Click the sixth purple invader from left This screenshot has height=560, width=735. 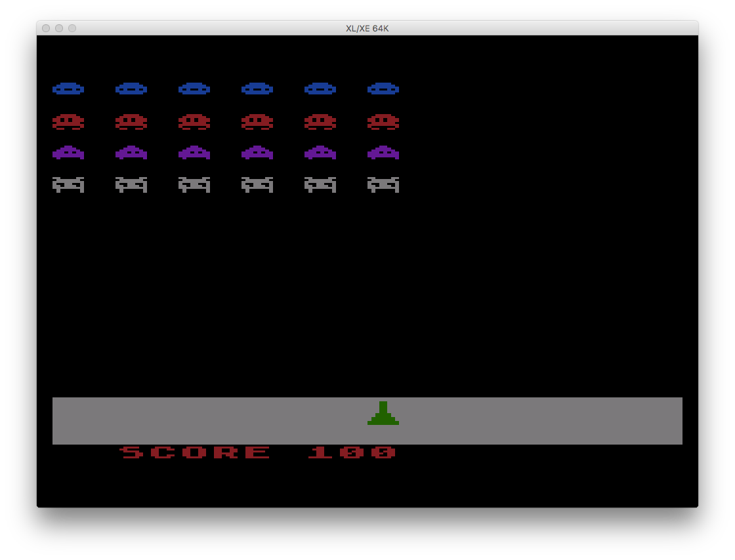click(383, 153)
